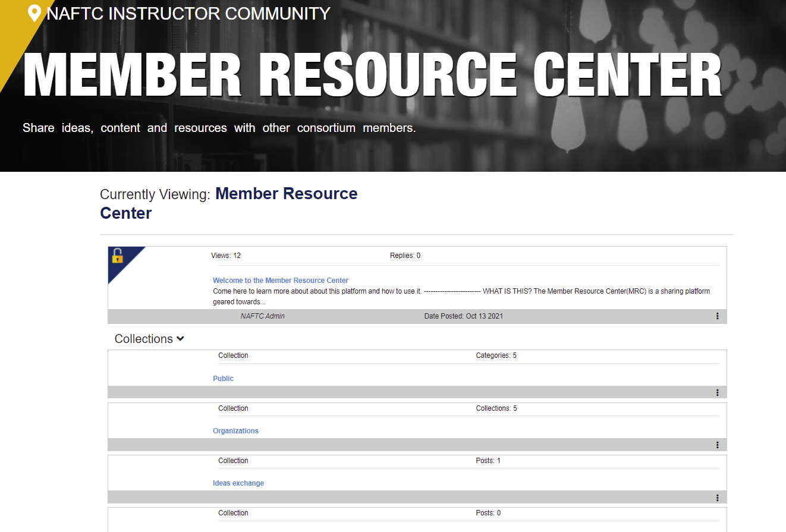This screenshot has width=786, height=532.
Task: Click the Member Resource Center banner heading
Action: (x=372, y=75)
